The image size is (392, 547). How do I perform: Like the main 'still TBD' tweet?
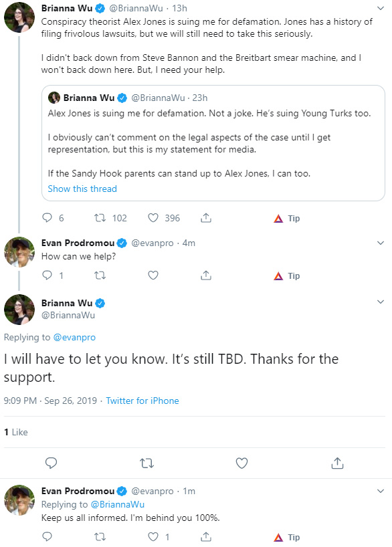click(x=241, y=463)
